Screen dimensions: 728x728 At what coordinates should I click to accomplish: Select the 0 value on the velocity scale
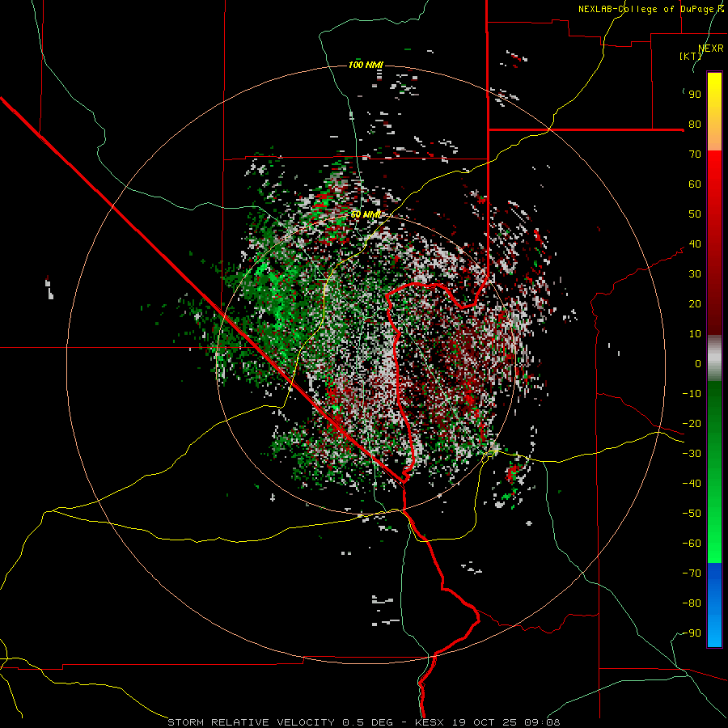click(698, 363)
